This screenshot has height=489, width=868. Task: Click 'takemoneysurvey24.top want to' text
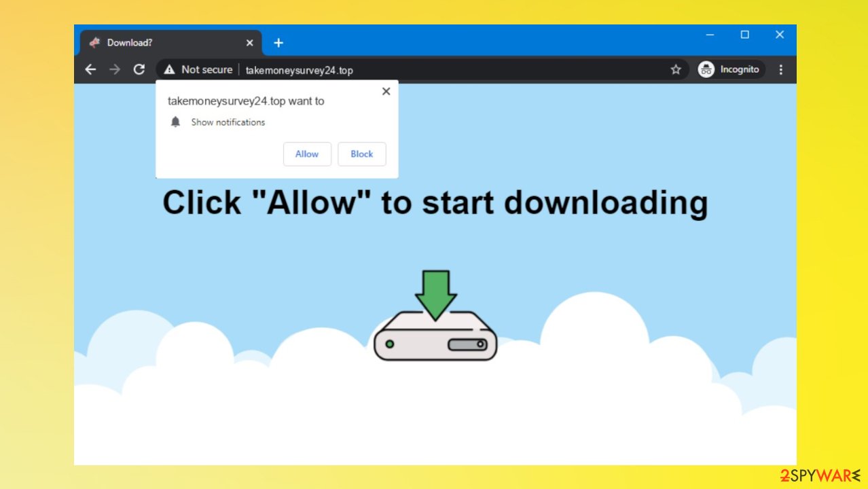[246, 101]
